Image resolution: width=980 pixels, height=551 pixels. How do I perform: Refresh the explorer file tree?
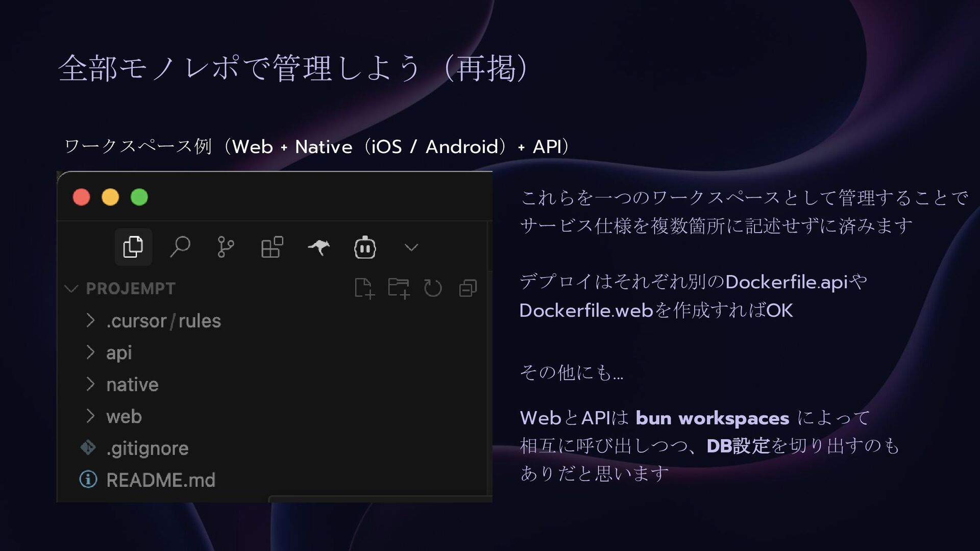click(x=433, y=288)
